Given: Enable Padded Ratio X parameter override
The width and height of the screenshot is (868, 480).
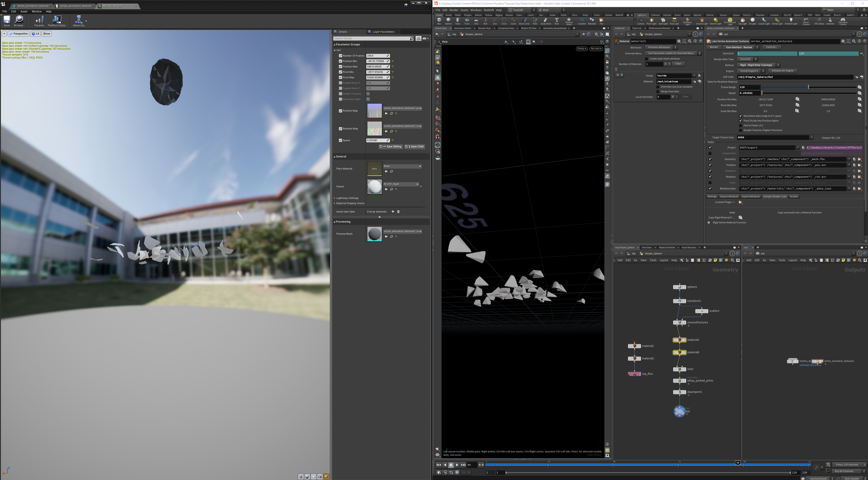Looking at the screenshot, I should click(340, 83).
